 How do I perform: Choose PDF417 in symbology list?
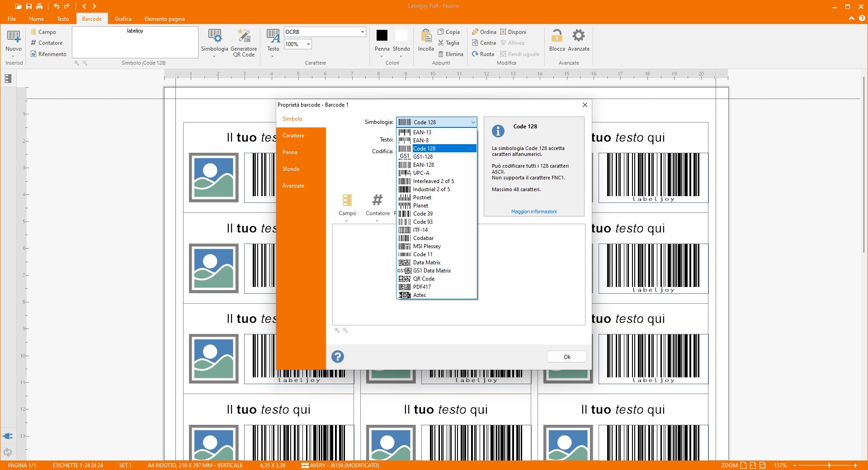coord(437,287)
